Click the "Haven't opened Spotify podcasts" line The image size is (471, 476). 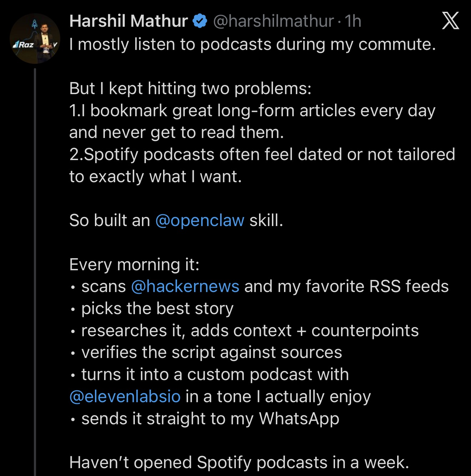239,462
